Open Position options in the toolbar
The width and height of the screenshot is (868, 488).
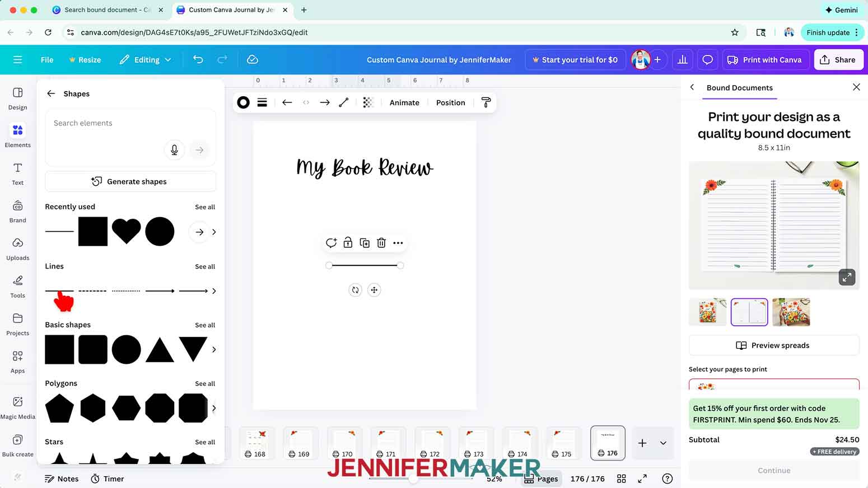(451, 102)
